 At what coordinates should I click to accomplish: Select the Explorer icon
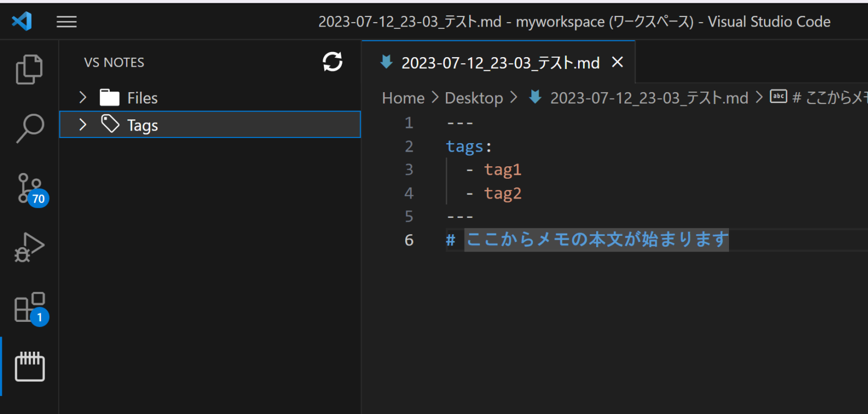click(x=29, y=69)
